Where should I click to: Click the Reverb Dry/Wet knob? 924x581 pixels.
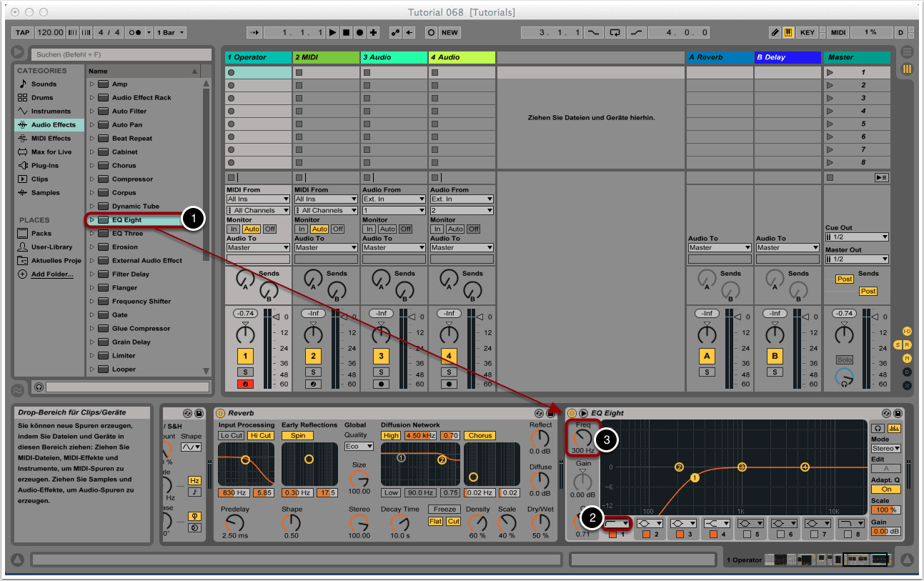tap(541, 521)
